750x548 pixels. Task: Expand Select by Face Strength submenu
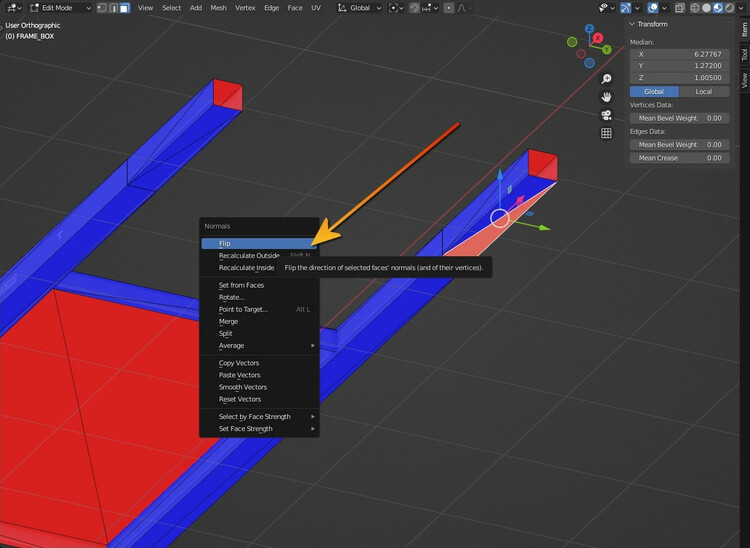click(x=259, y=416)
